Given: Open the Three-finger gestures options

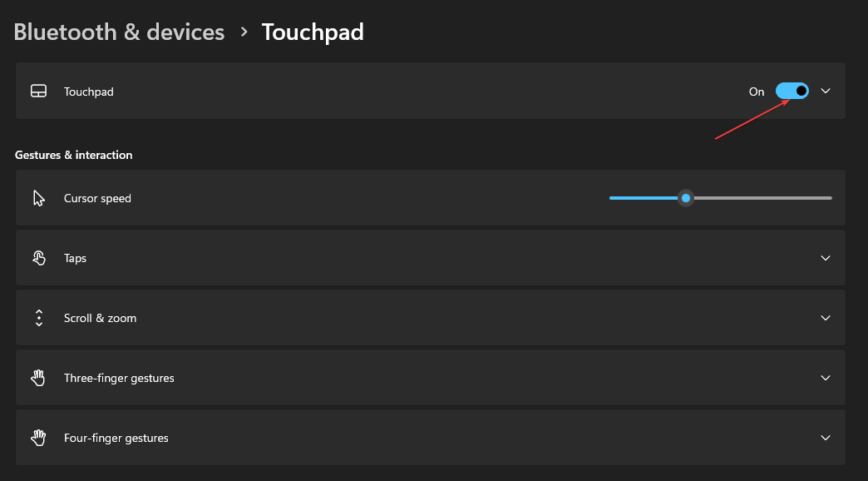Looking at the screenshot, I should click(825, 378).
